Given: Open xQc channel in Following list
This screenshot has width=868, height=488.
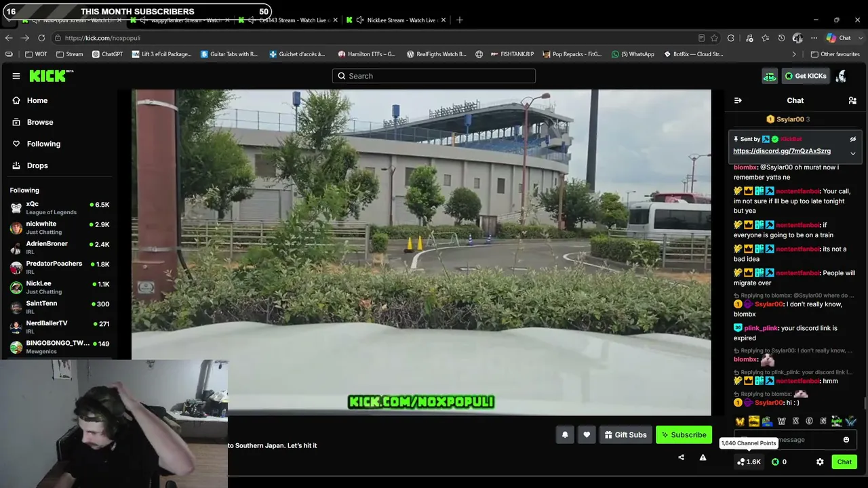Looking at the screenshot, I should click(x=60, y=207).
